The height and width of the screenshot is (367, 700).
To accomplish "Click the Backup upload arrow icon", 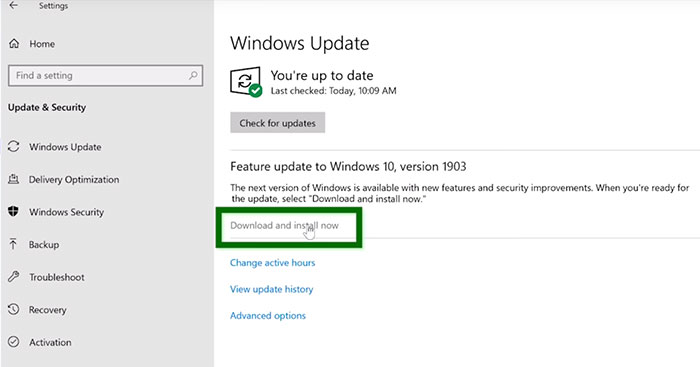I will [13, 244].
